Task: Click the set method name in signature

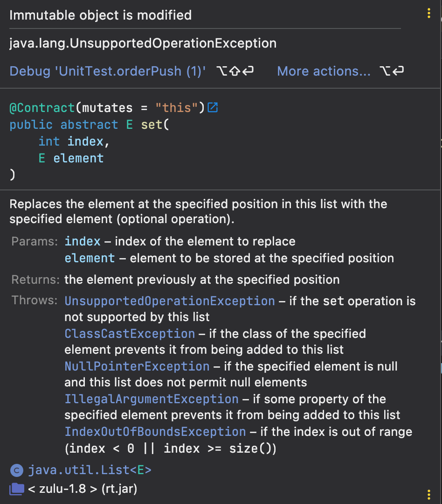Action: [152, 125]
